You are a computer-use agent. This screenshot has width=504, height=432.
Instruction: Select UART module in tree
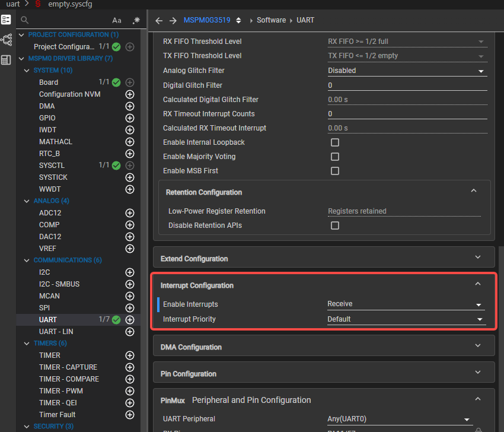[48, 320]
